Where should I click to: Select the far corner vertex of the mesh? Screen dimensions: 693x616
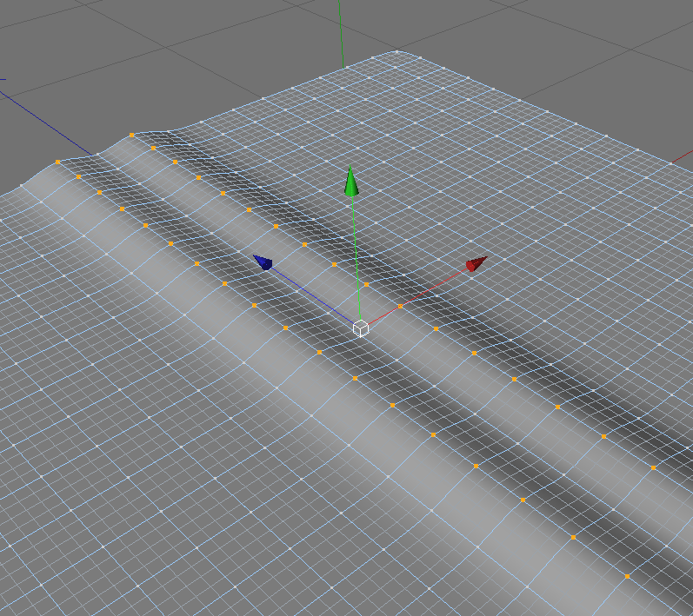click(x=396, y=51)
